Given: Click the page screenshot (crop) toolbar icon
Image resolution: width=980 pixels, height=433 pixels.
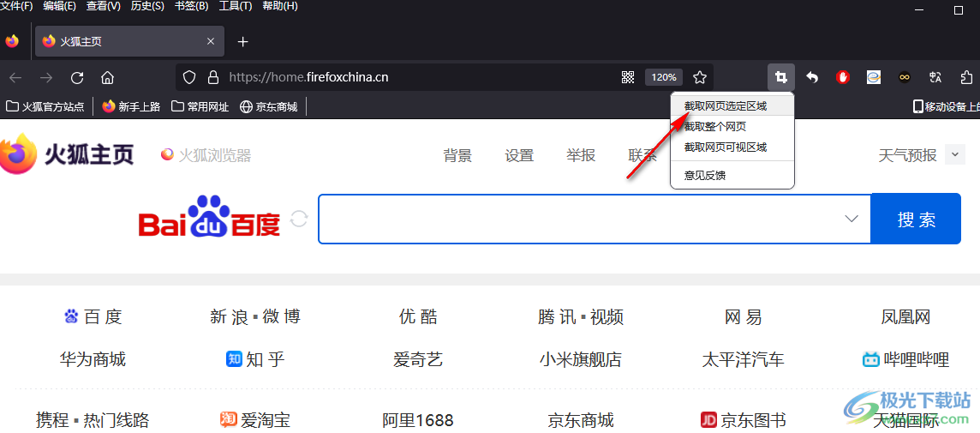Looking at the screenshot, I should click(x=780, y=77).
